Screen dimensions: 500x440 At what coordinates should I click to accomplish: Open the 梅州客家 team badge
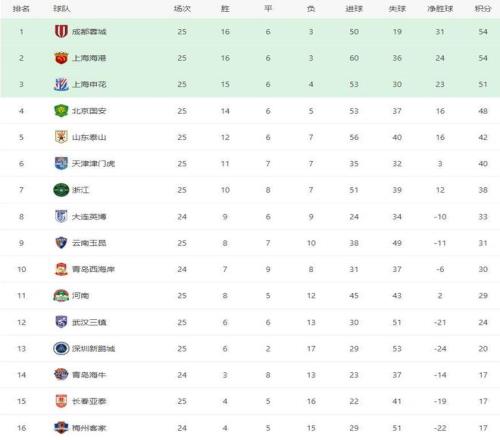[x=61, y=428]
